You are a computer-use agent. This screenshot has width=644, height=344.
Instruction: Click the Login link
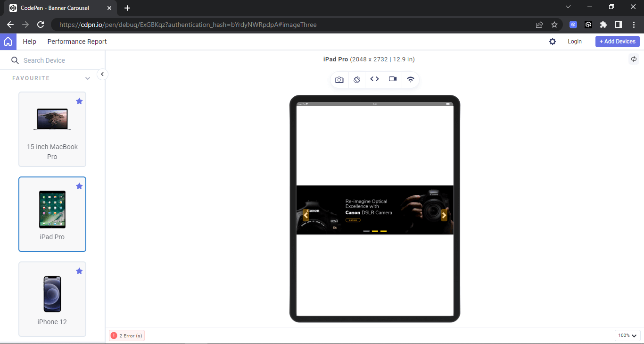coord(575,42)
